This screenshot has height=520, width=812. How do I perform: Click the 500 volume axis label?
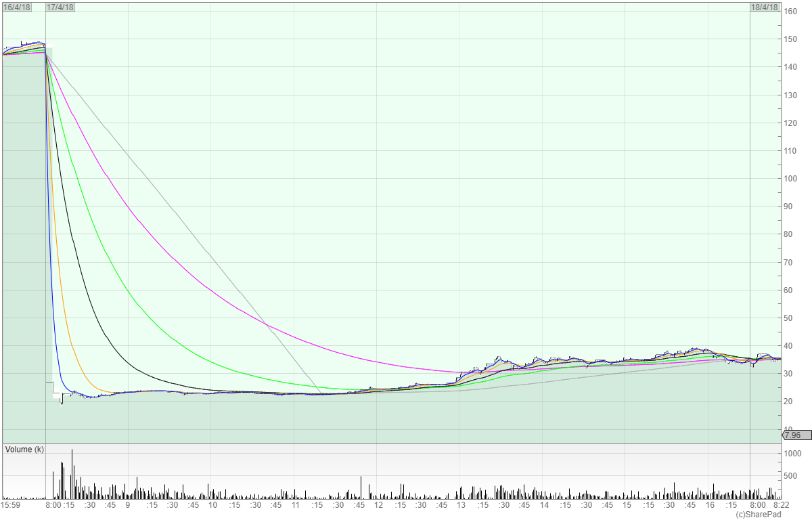click(790, 477)
